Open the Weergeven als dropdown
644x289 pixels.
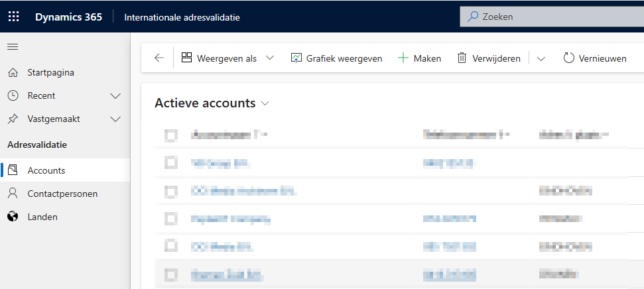pyautogui.click(x=269, y=58)
